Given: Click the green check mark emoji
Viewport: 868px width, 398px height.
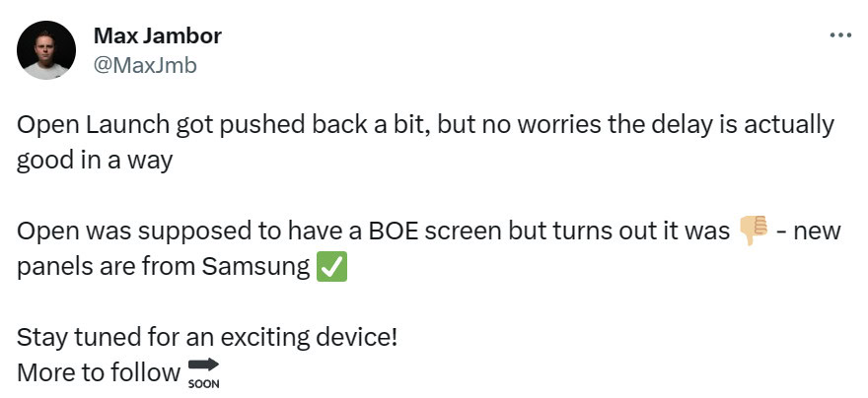Looking at the screenshot, I should point(329,267).
